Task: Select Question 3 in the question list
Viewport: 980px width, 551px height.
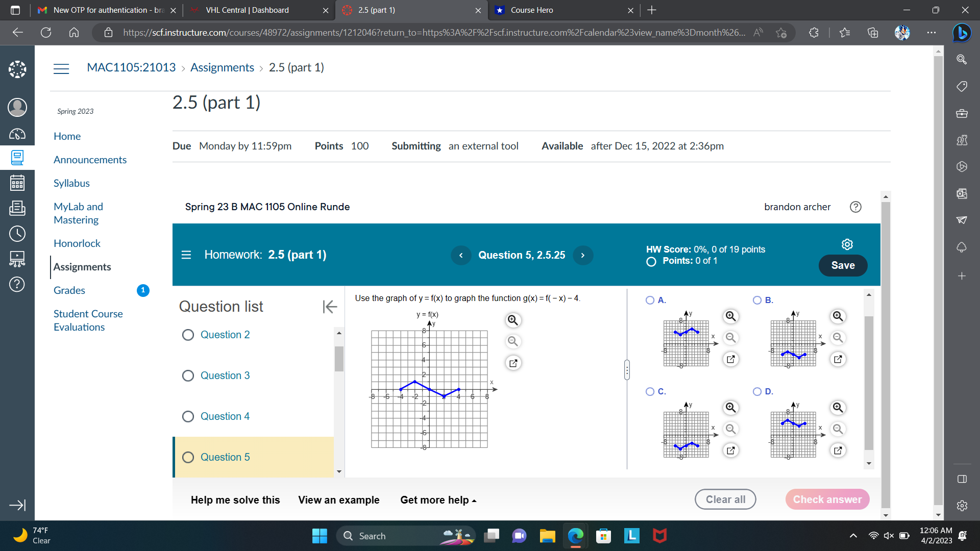Action: tap(225, 375)
